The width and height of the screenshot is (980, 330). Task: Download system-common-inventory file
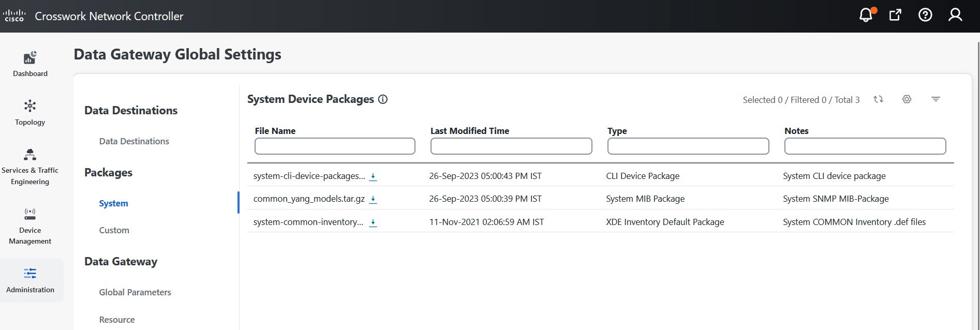(373, 222)
